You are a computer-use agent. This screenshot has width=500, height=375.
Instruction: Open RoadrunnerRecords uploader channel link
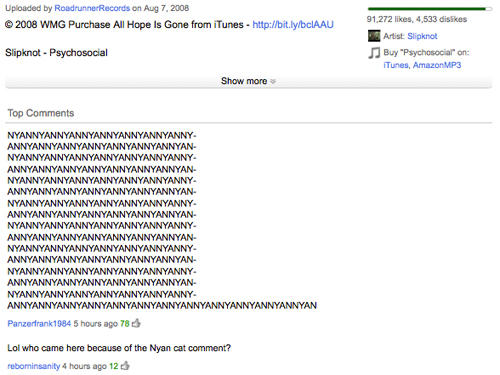coord(92,8)
